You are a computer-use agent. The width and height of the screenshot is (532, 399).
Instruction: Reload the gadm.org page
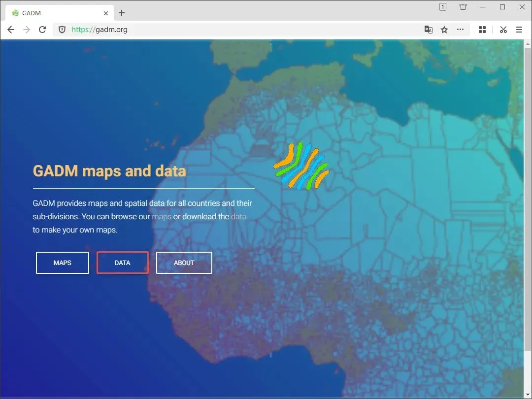(x=42, y=30)
